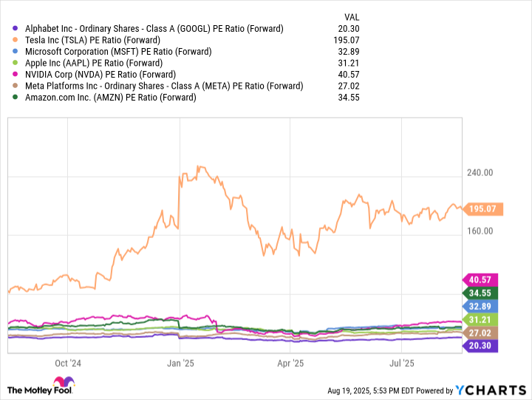Click the 160.00 y-axis label
This screenshot has height=400, width=532.
coord(480,231)
